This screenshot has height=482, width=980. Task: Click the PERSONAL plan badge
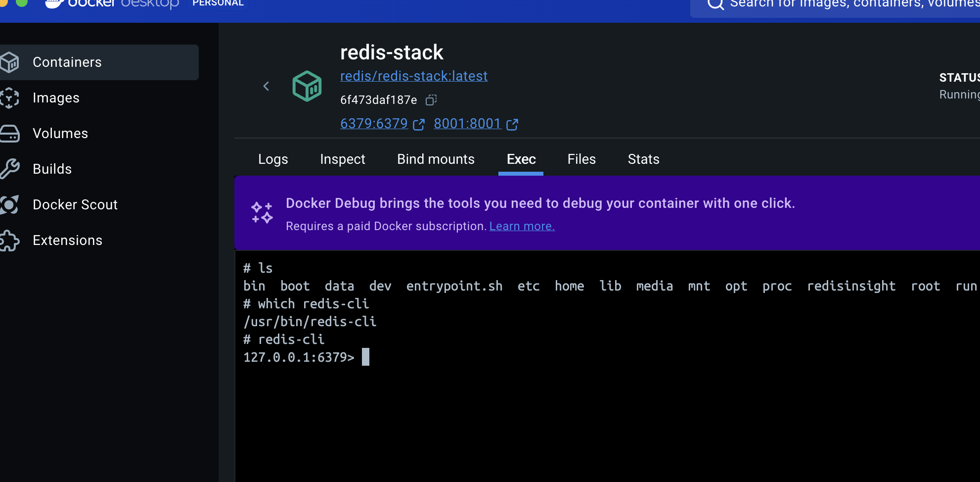pyautogui.click(x=218, y=3)
